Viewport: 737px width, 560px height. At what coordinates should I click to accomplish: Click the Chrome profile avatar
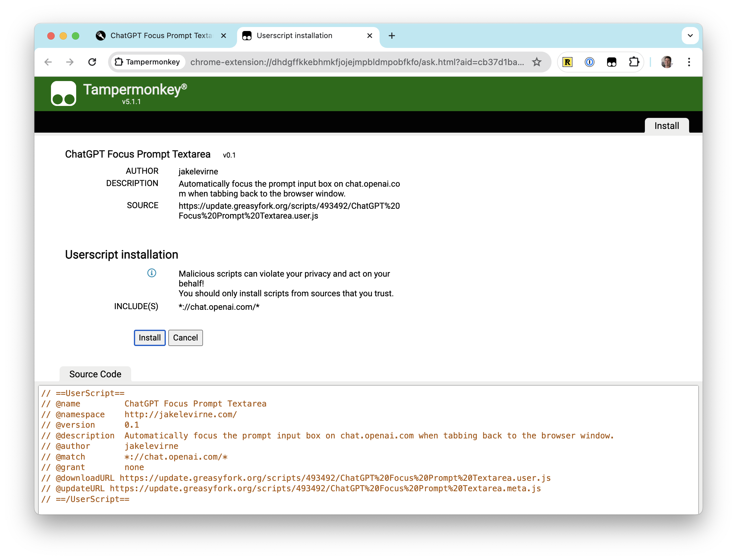(666, 62)
